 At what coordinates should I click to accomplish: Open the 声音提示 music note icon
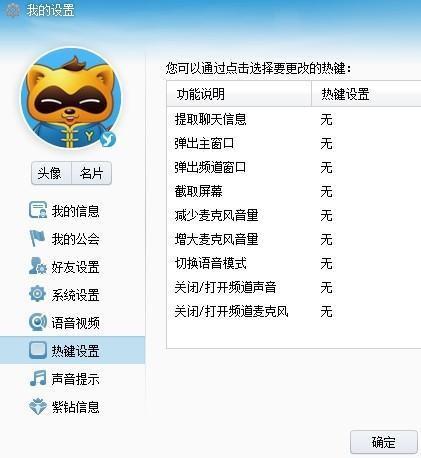click(37, 378)
